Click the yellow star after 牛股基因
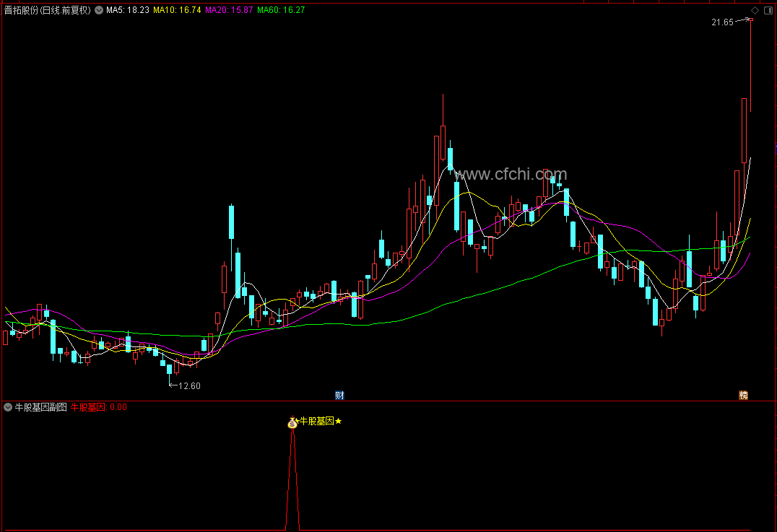 (x=339, y=421)
